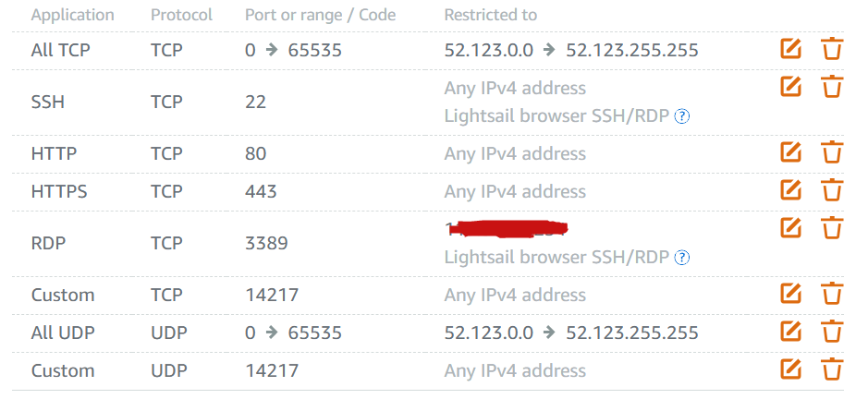The width and height of the screenshot is (868, 399).
Task: Edit the HTTPS port 443 rule
Action: [x=790, y=188]
